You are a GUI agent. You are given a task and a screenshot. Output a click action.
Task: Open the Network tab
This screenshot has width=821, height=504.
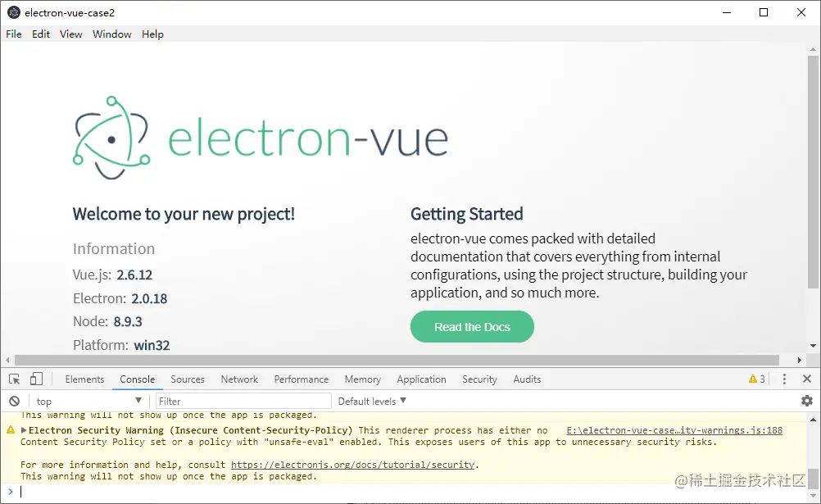239,379
